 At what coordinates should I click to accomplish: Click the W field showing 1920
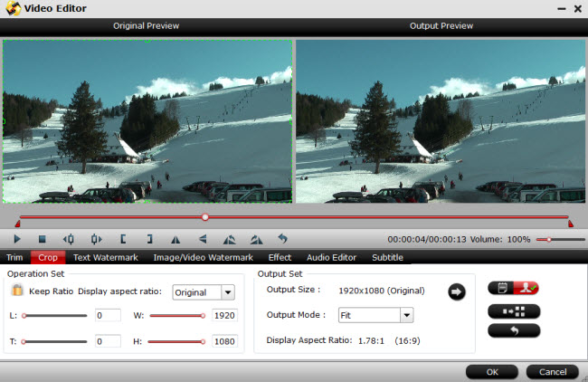tap(224, 315)
